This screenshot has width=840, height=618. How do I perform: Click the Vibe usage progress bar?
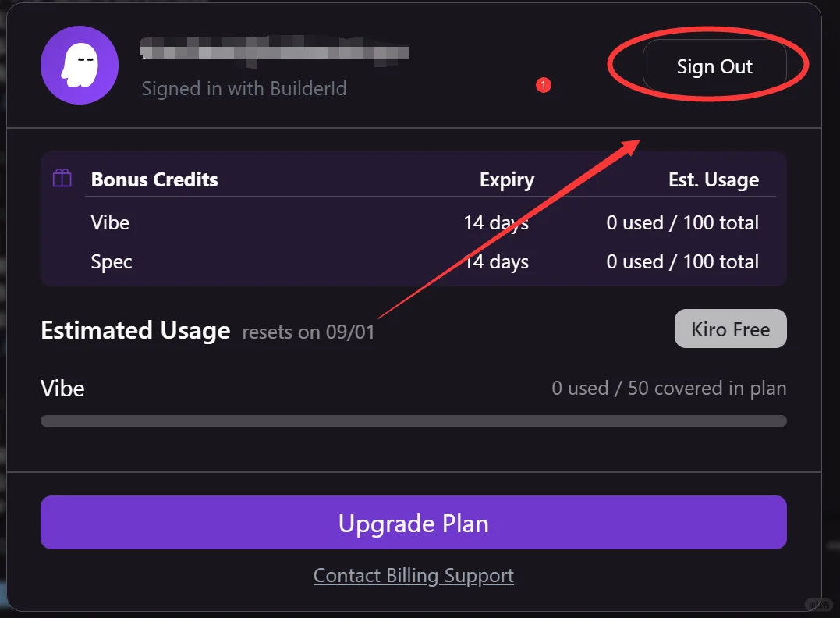click(x=413, y=421)
